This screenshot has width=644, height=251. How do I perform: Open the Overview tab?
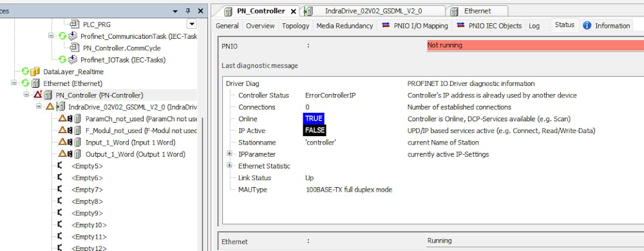tap(260, 26)
